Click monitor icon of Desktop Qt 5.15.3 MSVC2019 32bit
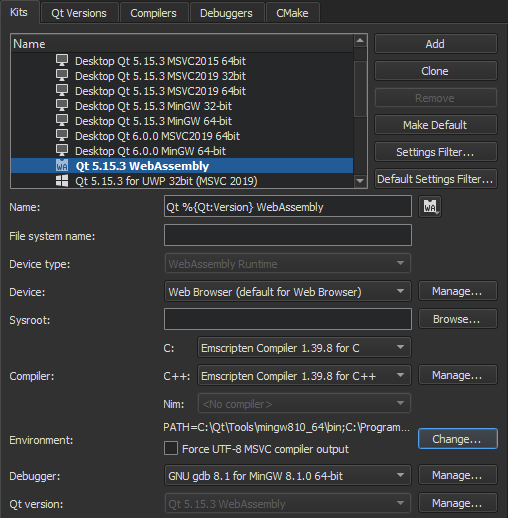The image size is (508, 518). click(62, 76)
